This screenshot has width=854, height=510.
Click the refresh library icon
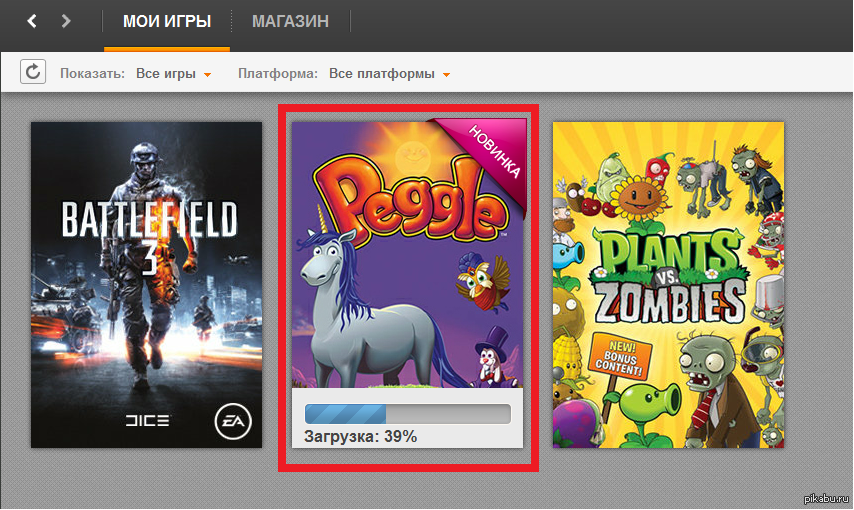pyautogui.click(x=33, y=72)
